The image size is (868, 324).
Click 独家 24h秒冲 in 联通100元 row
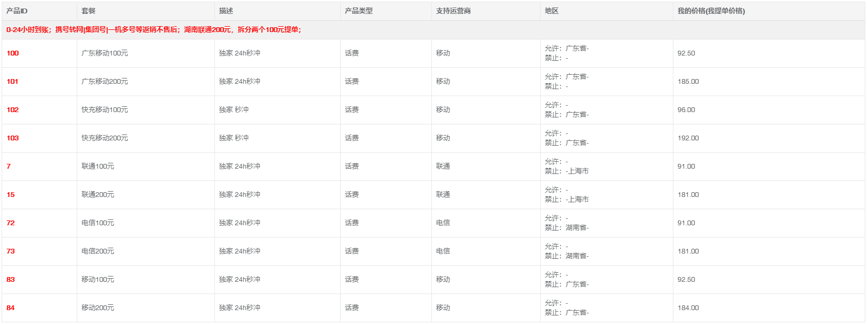(240, 167)
